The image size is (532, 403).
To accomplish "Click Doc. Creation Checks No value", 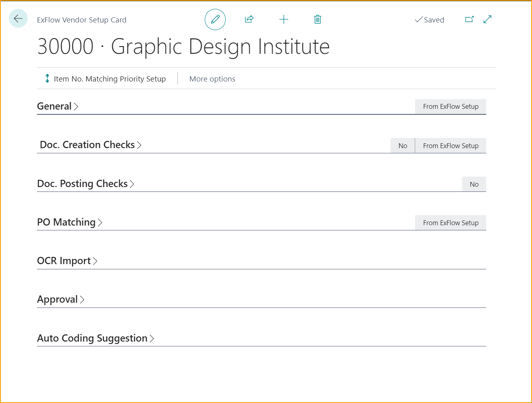I will pyautogui.click(x=403, y=146).
